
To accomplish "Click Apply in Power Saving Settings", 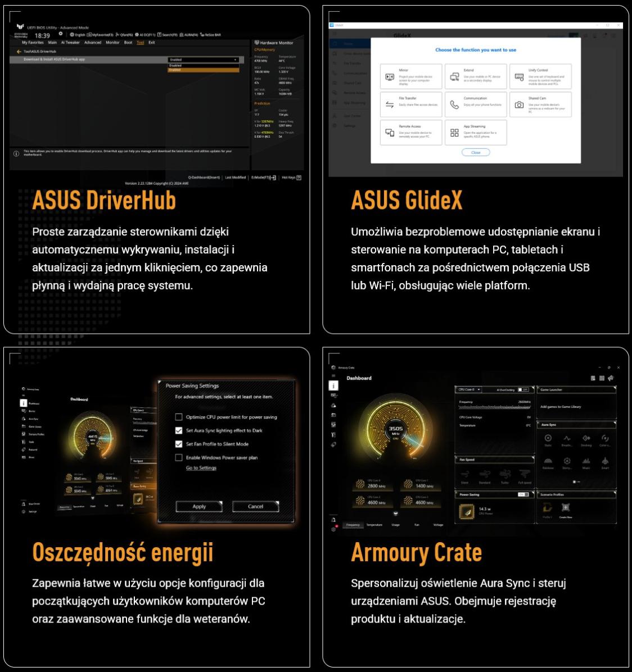I will (x=199, y=506).
